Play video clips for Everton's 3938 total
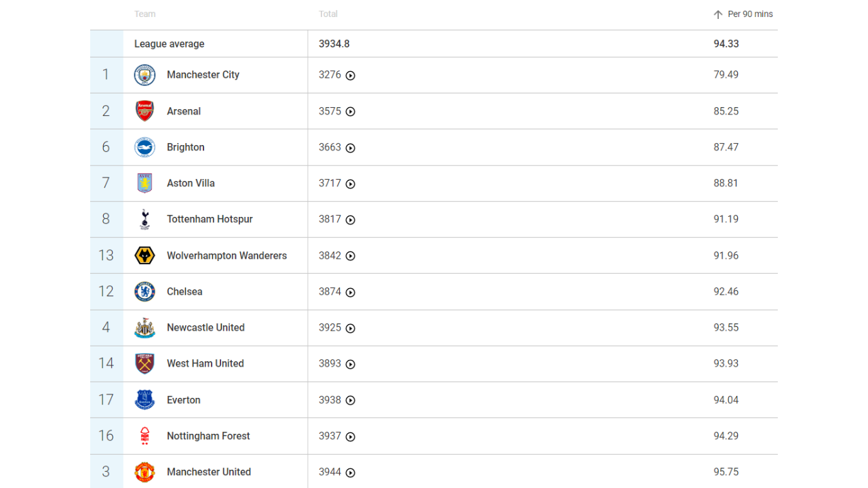This screenshot has height=488, width=868. pos(351,401)
